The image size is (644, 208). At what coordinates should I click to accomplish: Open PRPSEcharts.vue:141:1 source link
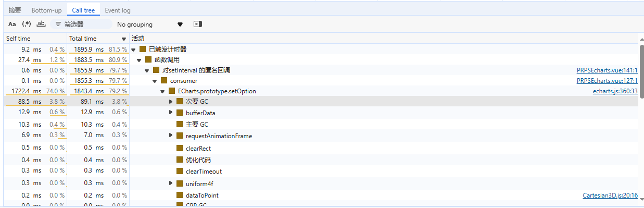(608, 70)
